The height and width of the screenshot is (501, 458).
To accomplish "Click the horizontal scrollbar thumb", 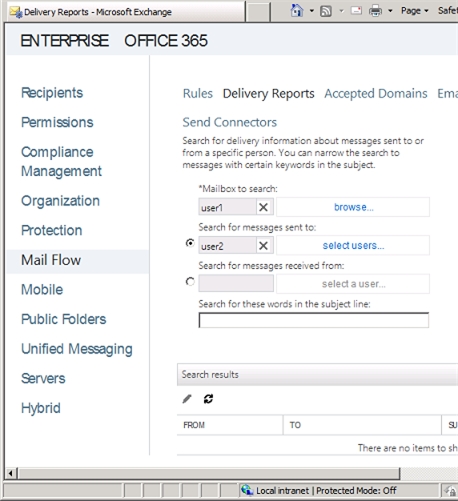I will click(x=209, y=473).
